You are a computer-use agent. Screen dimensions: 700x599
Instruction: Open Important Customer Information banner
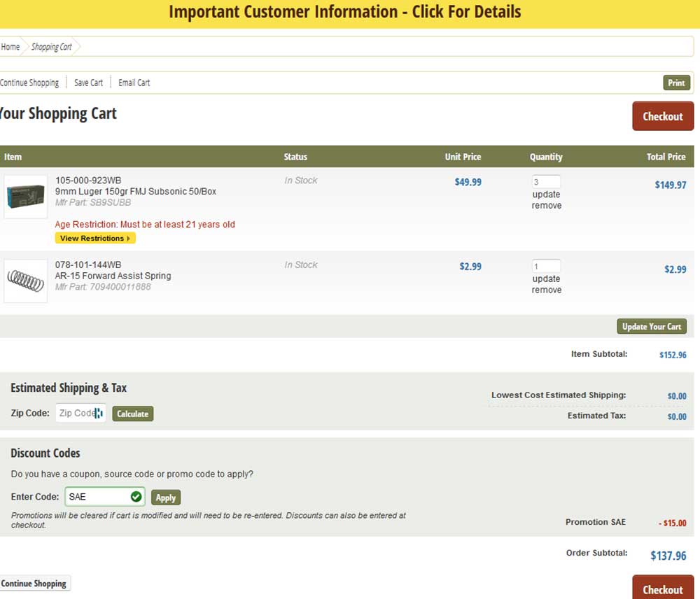tap(345, 13)
